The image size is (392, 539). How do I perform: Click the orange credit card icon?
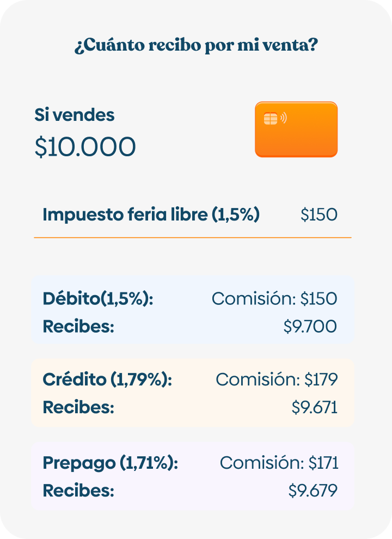[x=296, y=130]
